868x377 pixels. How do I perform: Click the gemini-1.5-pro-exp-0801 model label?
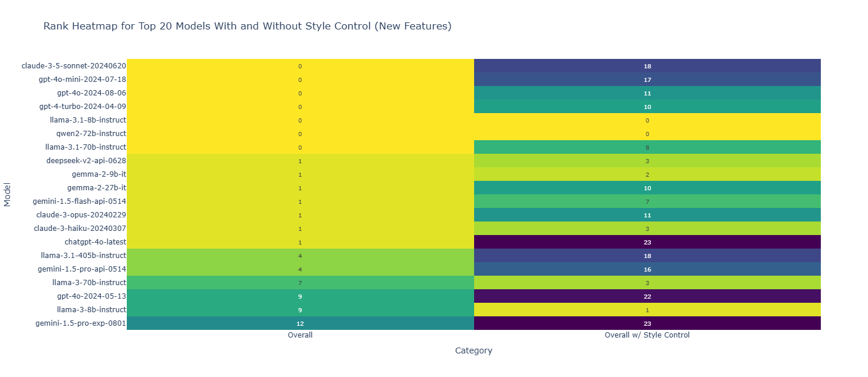[80, 323]
